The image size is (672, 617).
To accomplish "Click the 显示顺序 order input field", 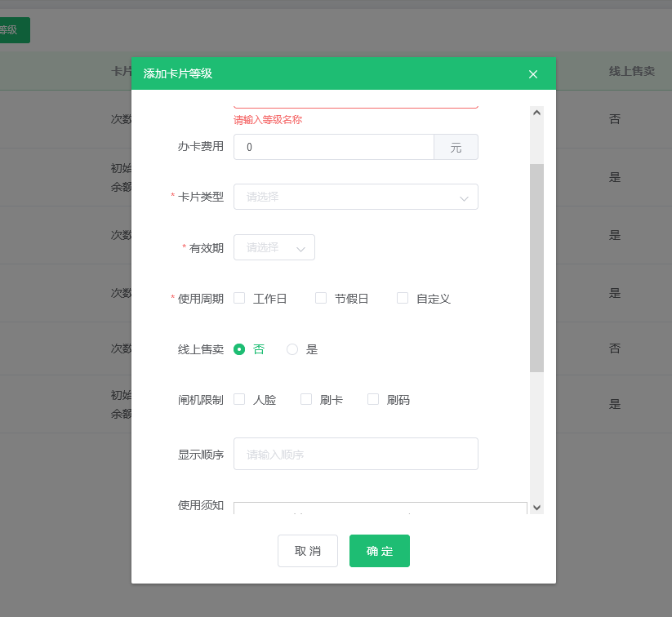I will pyautogui.click(x=355, y=453).
